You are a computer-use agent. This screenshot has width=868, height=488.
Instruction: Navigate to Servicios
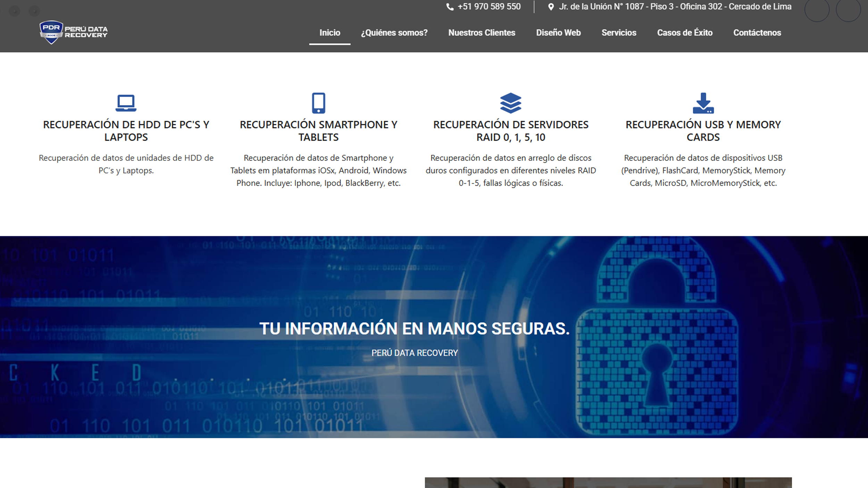pyautogui.click(x=619, y=33)
